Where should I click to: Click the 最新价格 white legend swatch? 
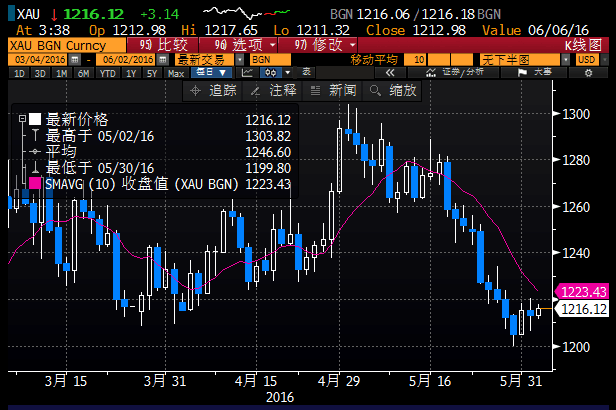(x=36, y=119)
